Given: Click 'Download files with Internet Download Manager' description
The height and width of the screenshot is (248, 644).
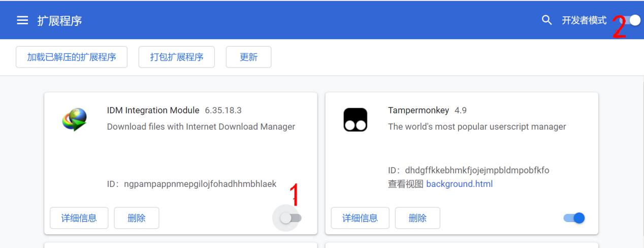Looking at the screenshot, I should click(201, 127).
